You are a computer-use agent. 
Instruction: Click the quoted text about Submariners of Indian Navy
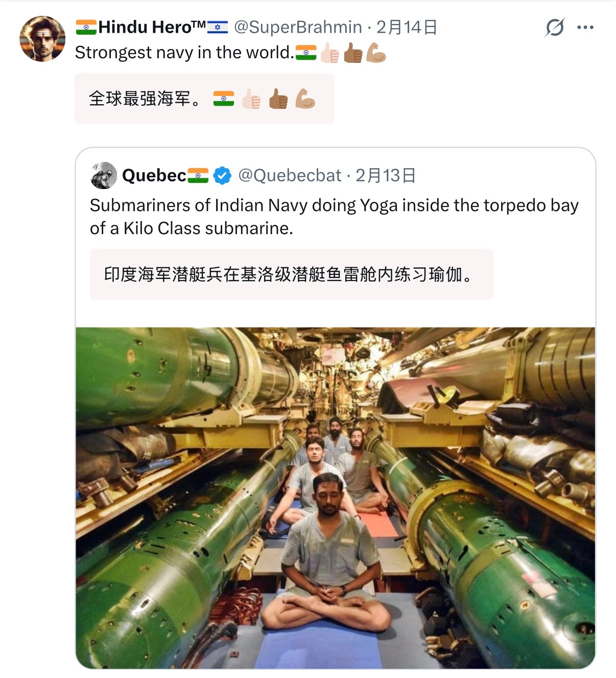tap(334, 216)
